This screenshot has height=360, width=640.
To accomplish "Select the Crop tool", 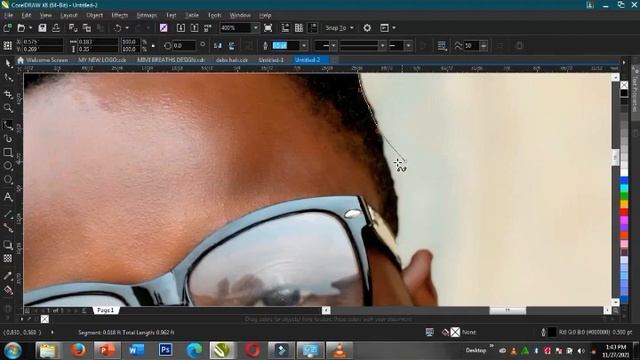I will [8, 94].
